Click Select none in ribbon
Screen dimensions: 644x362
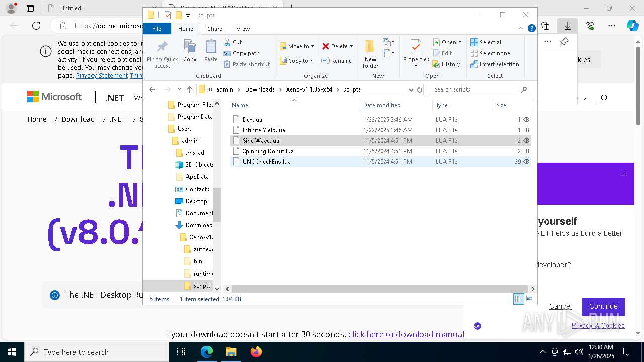pyautogui.click(x=490, y=53)
